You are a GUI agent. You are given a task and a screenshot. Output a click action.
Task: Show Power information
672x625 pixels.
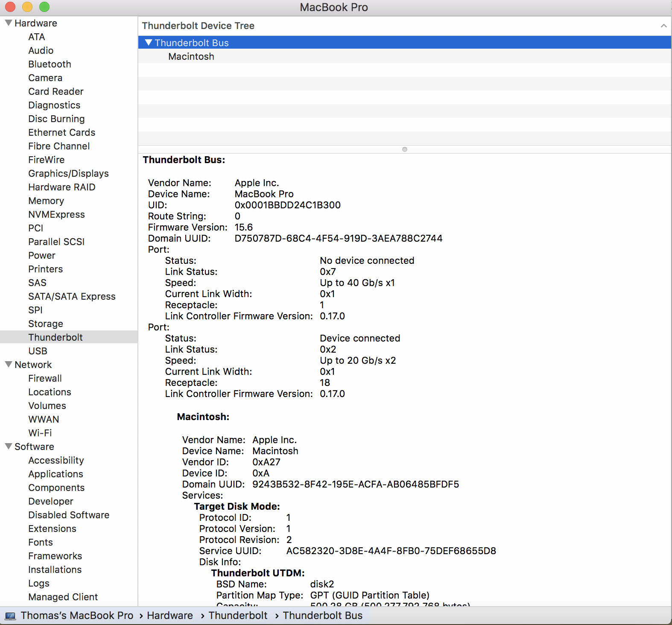coord(42,255)
